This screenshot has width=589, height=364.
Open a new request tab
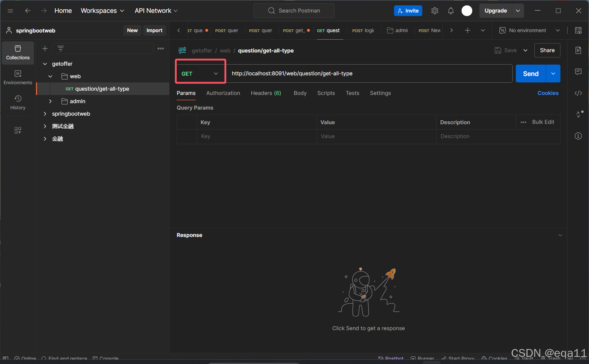tap(467, 31)
